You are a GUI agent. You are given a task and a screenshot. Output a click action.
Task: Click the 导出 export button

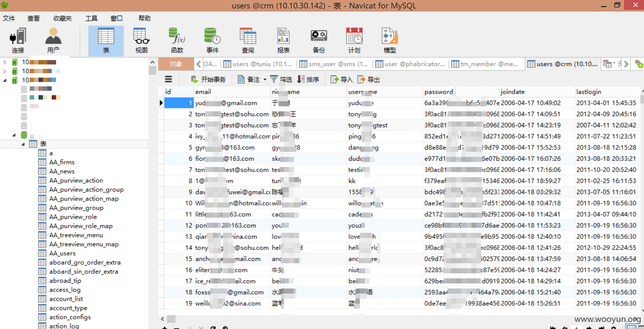(x=368, y=79)
